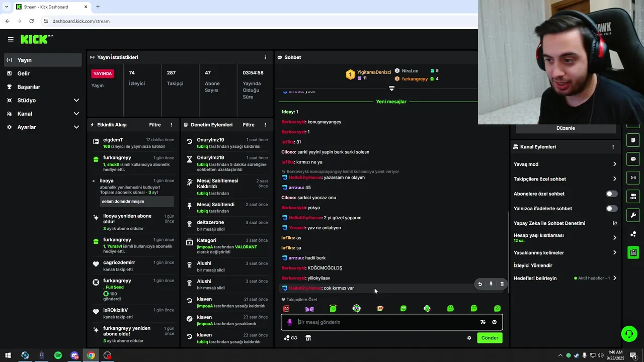The height and width of the screenshot is (362, 644).
Task: Click the selam dolandırılmışım message box
Action: [x=137, y=202]
